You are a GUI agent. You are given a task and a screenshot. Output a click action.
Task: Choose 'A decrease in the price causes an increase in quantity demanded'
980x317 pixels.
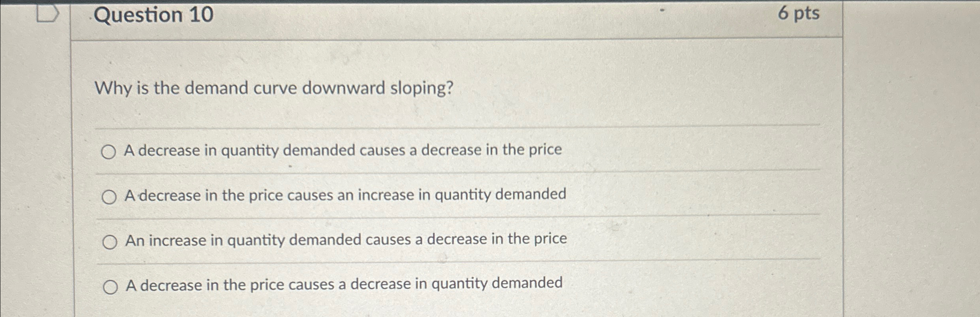coord(110,197)
